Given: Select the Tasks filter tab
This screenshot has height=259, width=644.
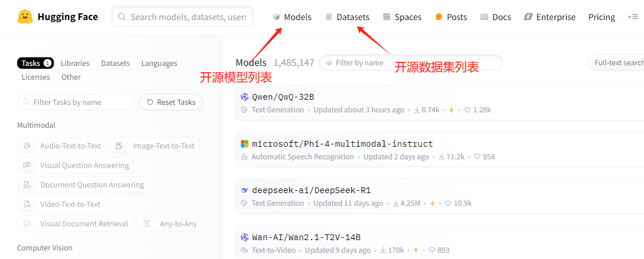Looking at the screenshot, I should coord(36,63).
